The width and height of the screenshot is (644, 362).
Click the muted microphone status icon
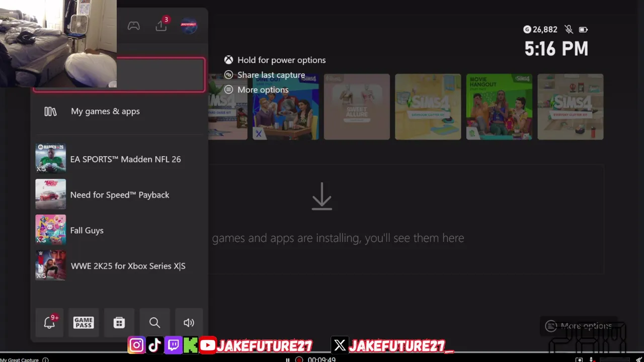pos(569,30)
